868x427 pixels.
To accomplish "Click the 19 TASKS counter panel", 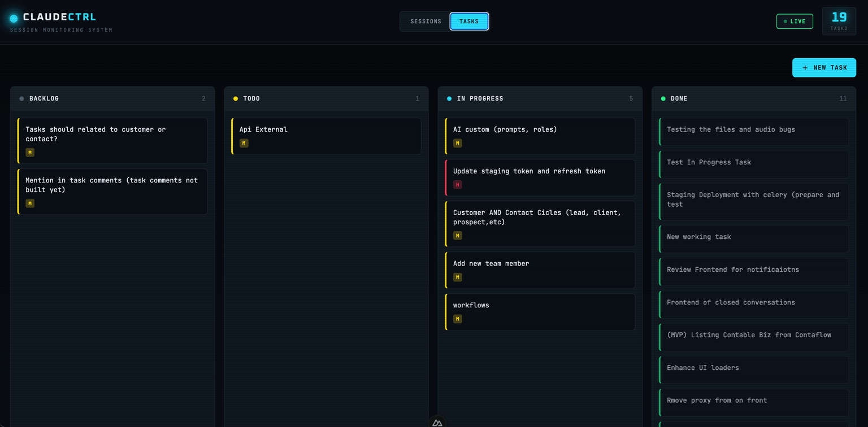I will coord(839,21).
